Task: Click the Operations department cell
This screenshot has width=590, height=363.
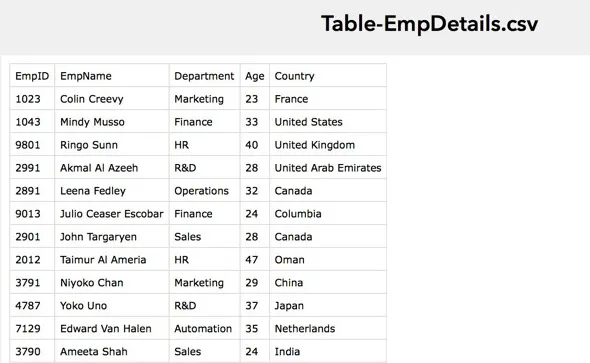Action: click(205, 191)
